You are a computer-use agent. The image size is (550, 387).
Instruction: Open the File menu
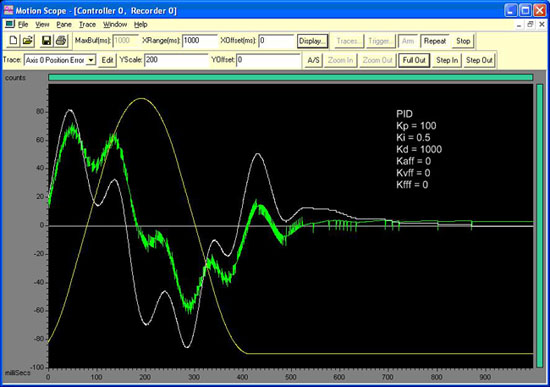point(23,25)
